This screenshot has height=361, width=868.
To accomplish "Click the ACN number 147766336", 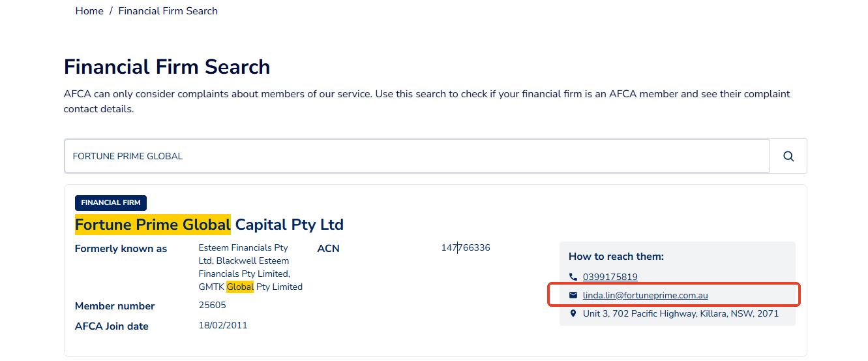I will coord(466,248).
